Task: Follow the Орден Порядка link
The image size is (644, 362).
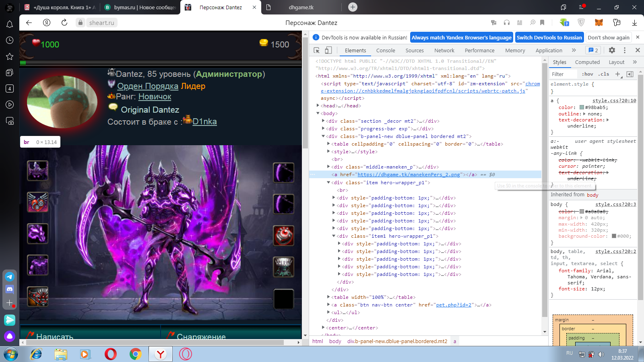Action: tap(147, 86)
